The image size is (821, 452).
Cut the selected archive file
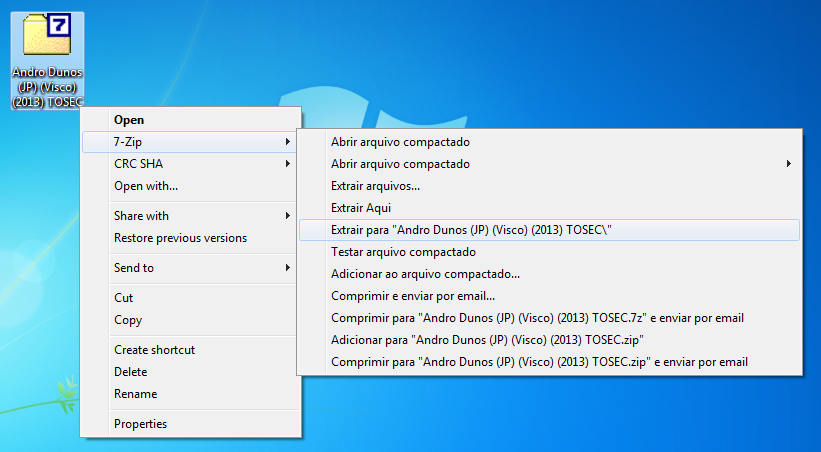pos(124,298)
